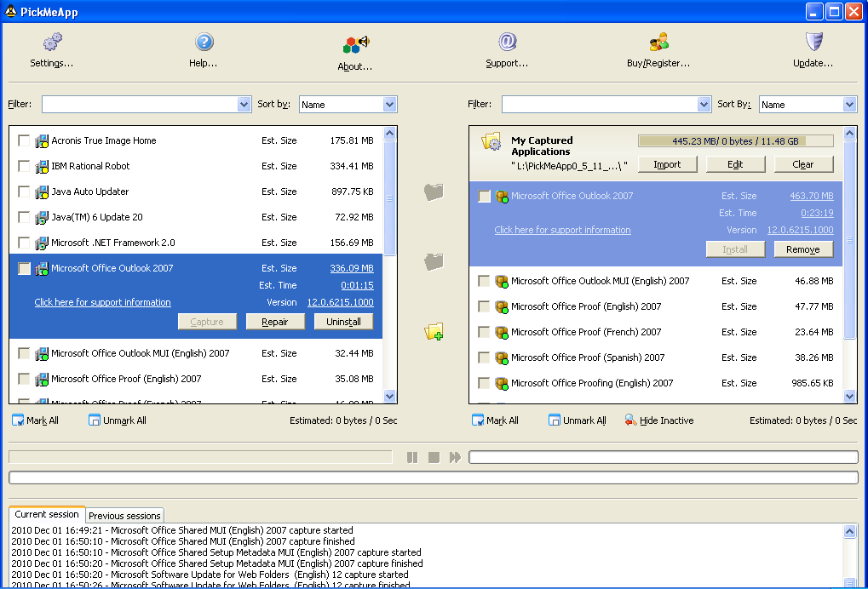Switch to the Previous sessions tab
868x589 pixels.
point(124,516)
